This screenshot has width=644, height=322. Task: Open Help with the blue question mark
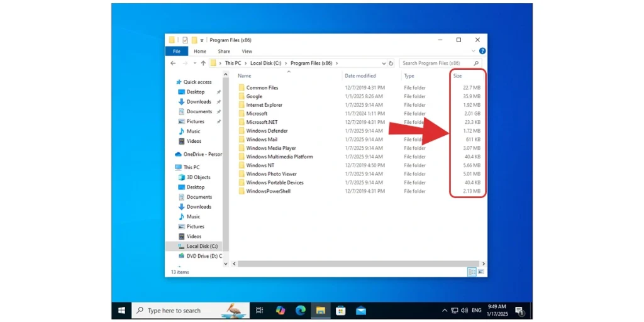[x=482, y=51]
